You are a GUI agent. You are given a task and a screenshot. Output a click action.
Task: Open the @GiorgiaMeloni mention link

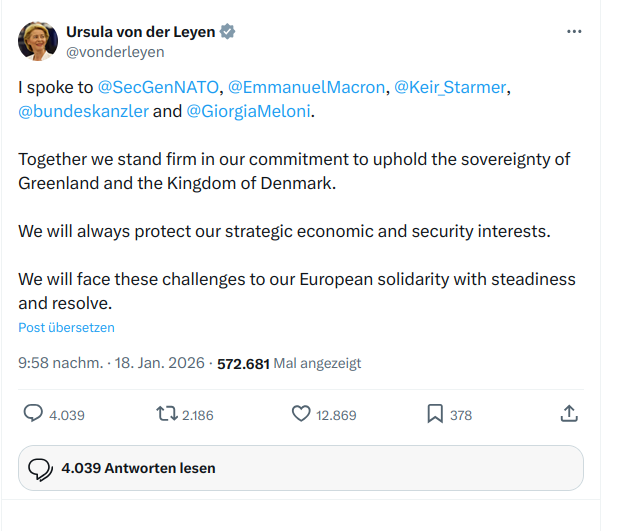coord(249,111)
